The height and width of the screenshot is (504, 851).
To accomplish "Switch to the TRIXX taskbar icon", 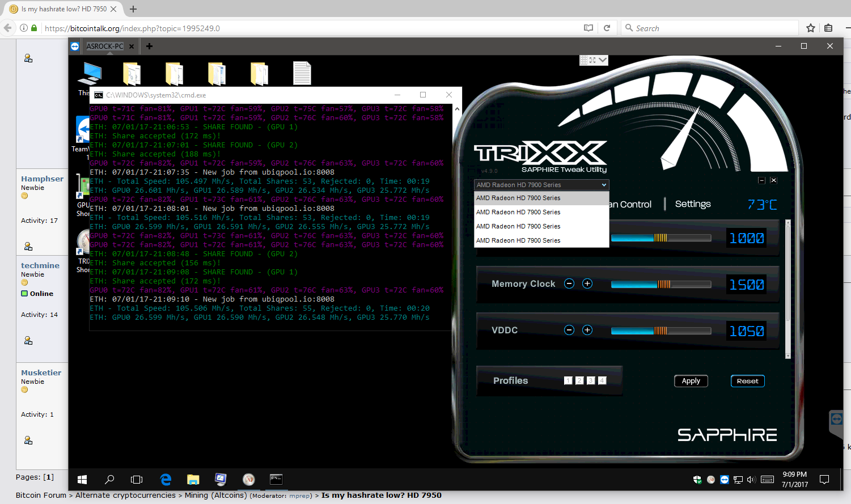I will [248, 480].
